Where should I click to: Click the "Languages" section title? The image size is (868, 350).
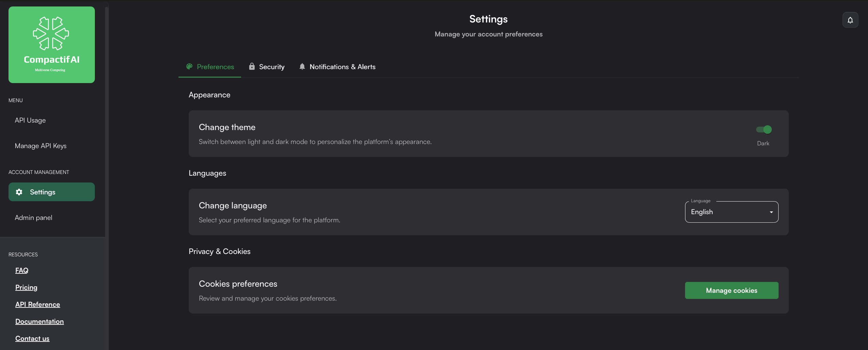coord(207,173)
